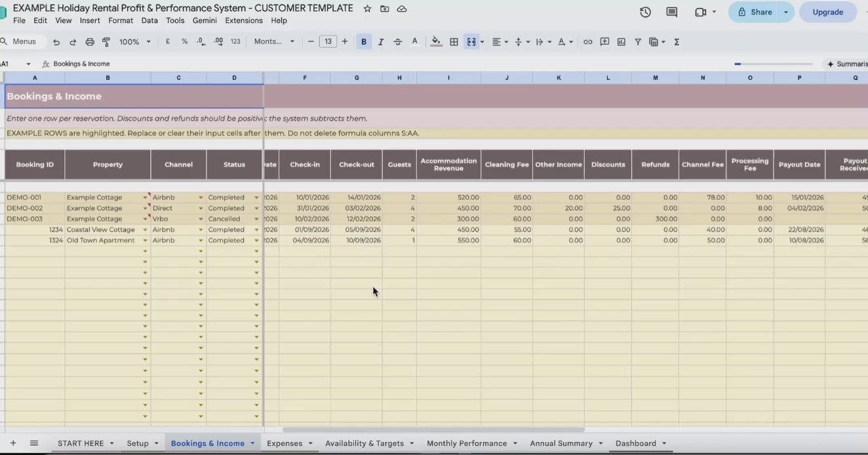Open Functions sigma icon
Screen dimensions: 868x455
click(x=677, y=41)
